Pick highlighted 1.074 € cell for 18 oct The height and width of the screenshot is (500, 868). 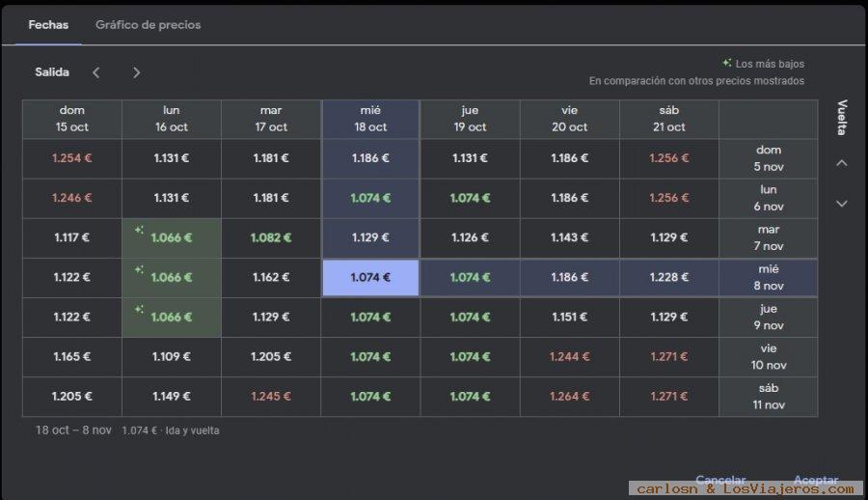coord(370,277)
